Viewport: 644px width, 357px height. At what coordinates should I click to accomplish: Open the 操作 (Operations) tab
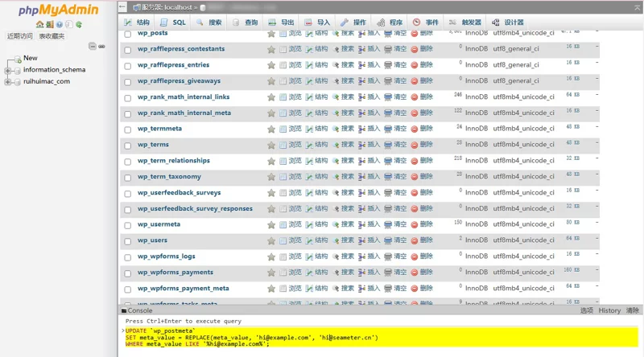point(354,23)
